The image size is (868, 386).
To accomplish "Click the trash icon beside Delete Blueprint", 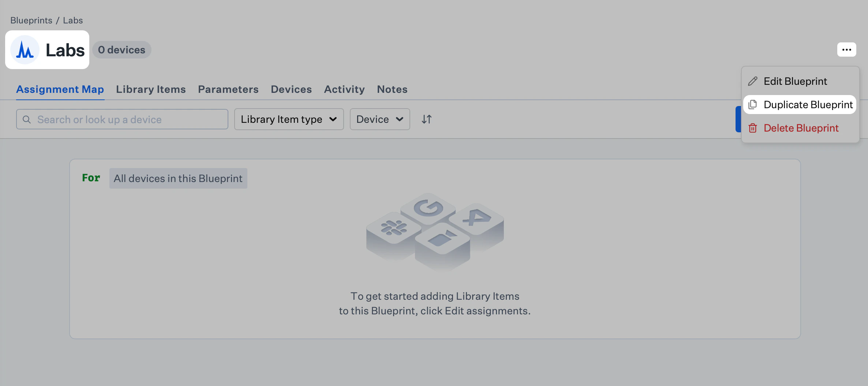I will click(x=753, y=128).
